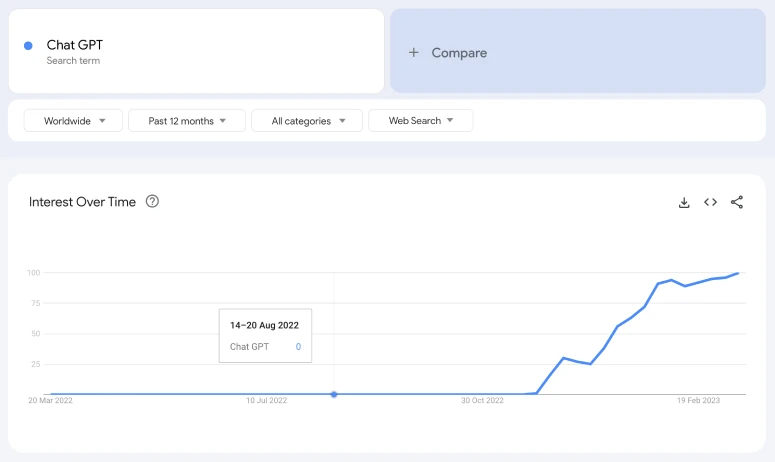This screenshot has height=462, width=775.
Task: Click the tooltip date 14–20 Aug 2022
Action: pyautogui.click(x=264, y=325)
